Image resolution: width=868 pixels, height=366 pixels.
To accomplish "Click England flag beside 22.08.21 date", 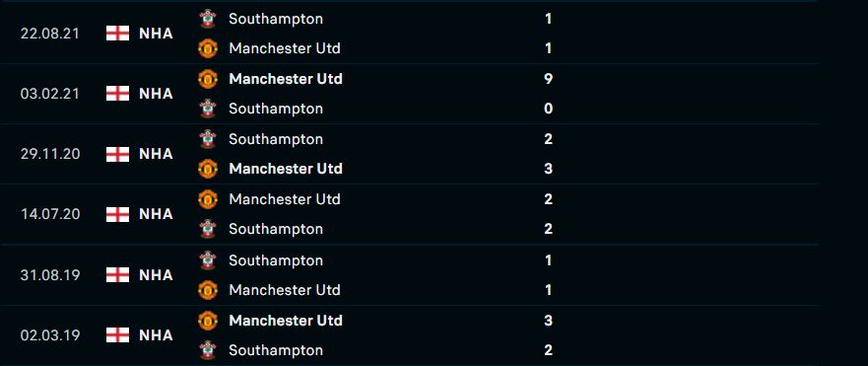I will point(117,34).
